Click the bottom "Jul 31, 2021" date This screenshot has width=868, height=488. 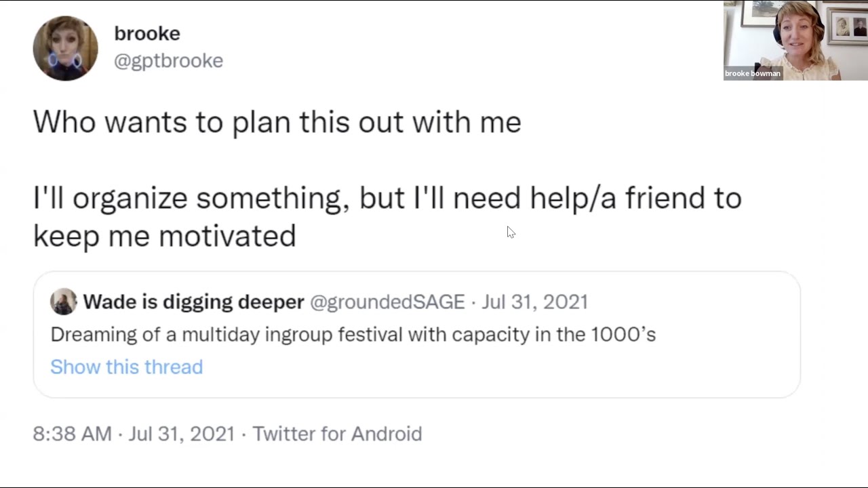pyautogui.click(x=182, y=434)
